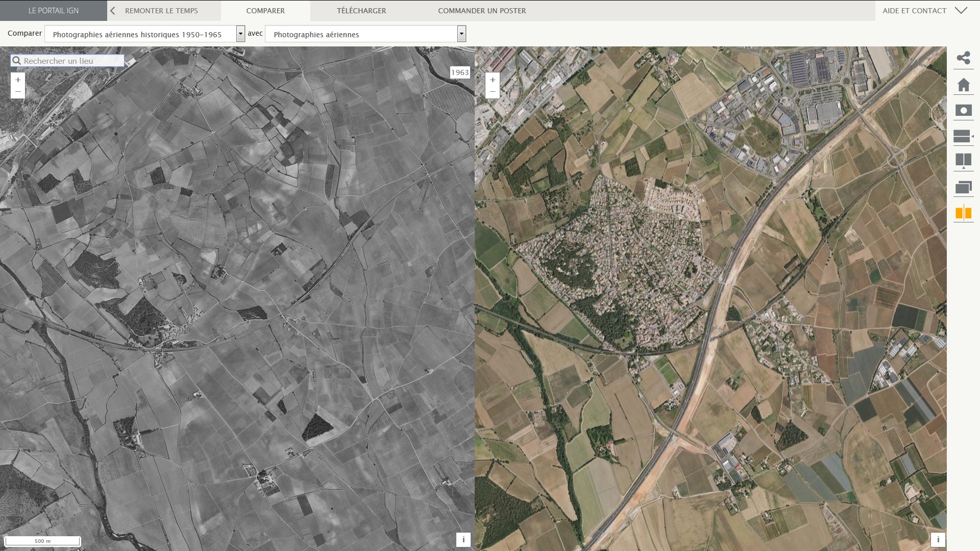The width and height of the screenshot is (980, 551).
Task: Open the Photographies aériennes dropdown
Action: tap(461, 34)
